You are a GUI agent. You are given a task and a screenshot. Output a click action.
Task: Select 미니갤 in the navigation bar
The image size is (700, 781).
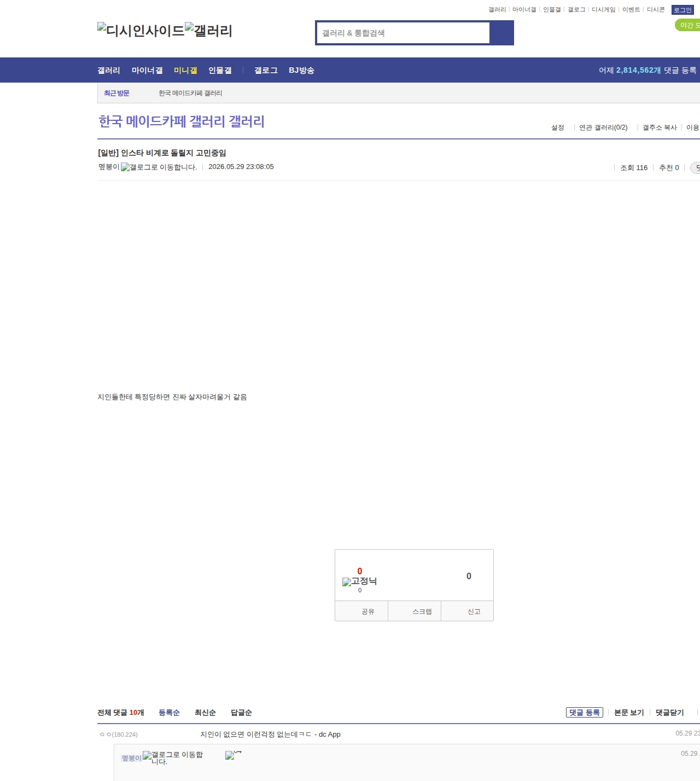click(x=185, y=71)
